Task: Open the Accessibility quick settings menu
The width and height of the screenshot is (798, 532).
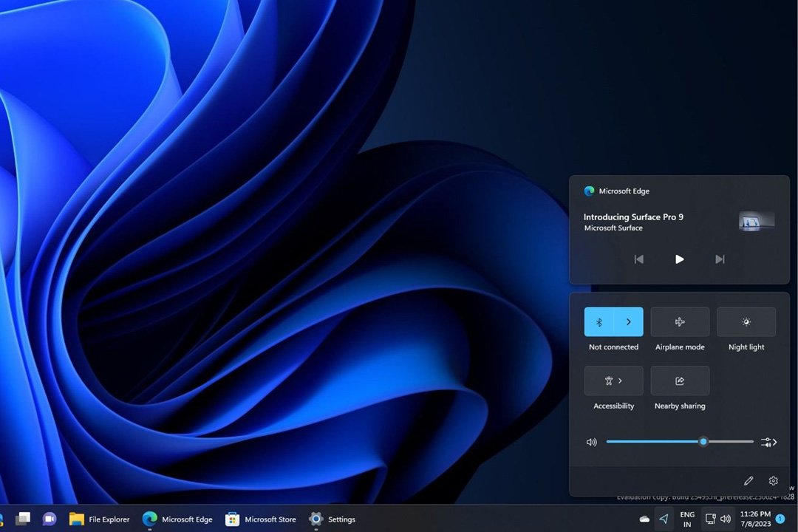Action: 614,381
